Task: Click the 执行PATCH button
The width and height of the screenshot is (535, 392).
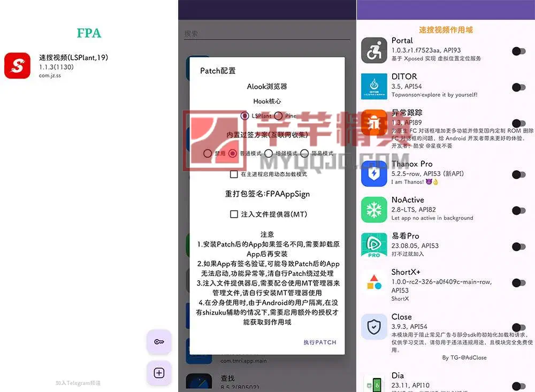Action: point(319,343)
